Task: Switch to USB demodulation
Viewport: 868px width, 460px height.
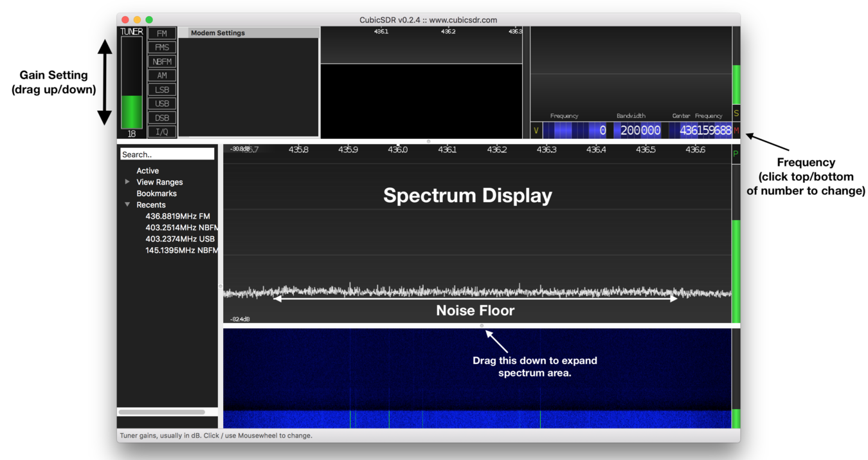Action: (161, 104)
